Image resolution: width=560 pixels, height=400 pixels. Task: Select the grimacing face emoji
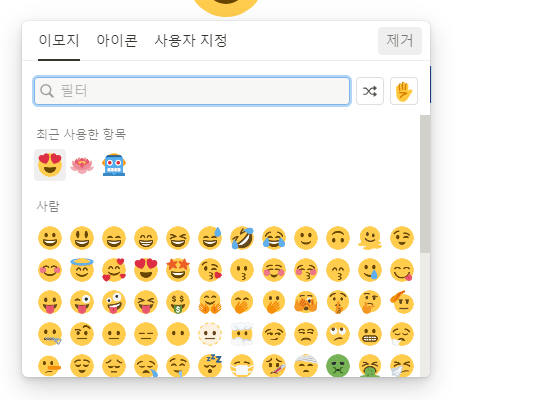coord(370,334)
